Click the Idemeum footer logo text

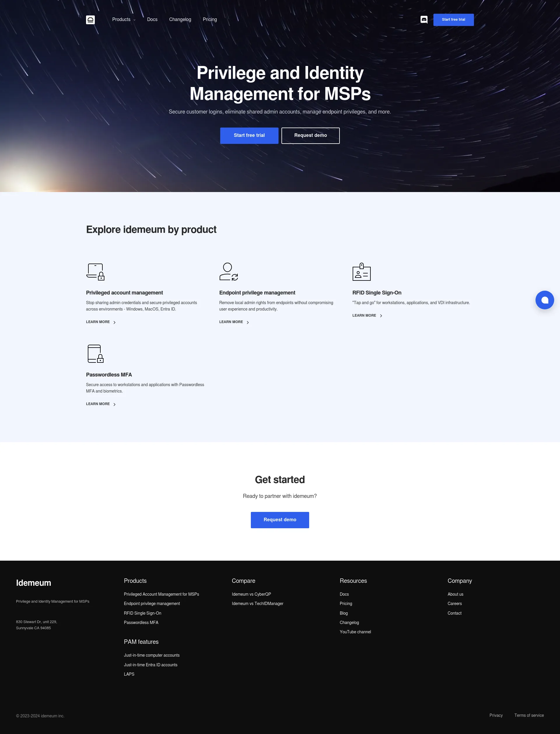click(x=33, y=583)
